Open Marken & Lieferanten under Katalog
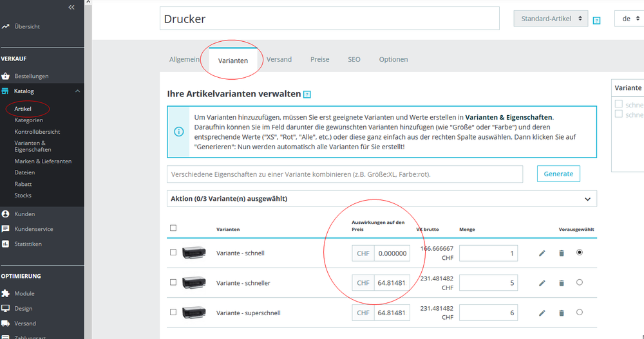The height and width of the screenshot is (339, 644). [43, 161]
